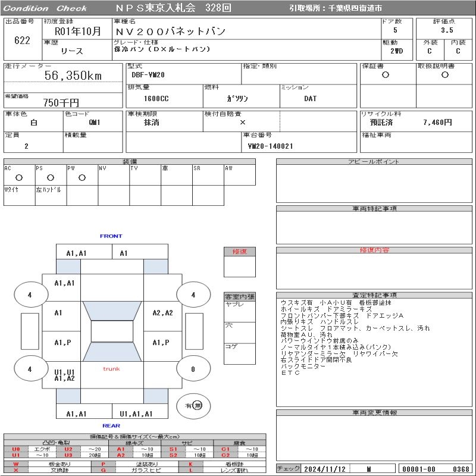Image resolution: width=476 pixels, height=476 pixels.
Task: Click the trunk label in diagram
Action: [111, 369]
